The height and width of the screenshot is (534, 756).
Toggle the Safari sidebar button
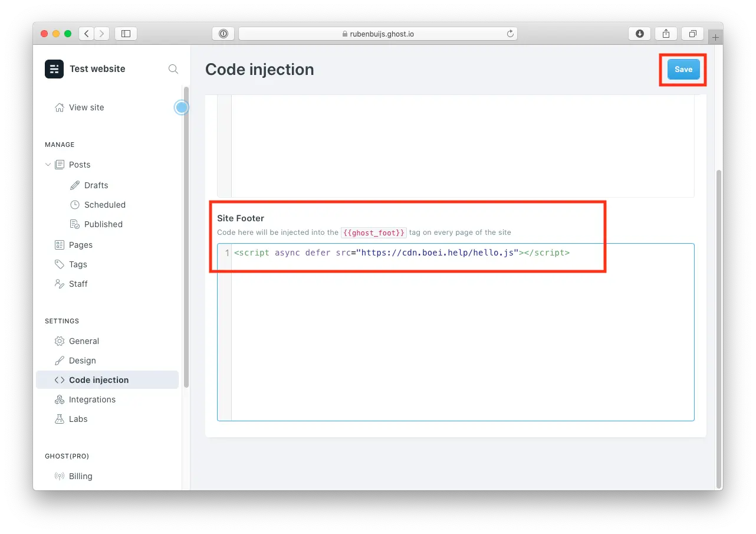[x=126, y=34]
